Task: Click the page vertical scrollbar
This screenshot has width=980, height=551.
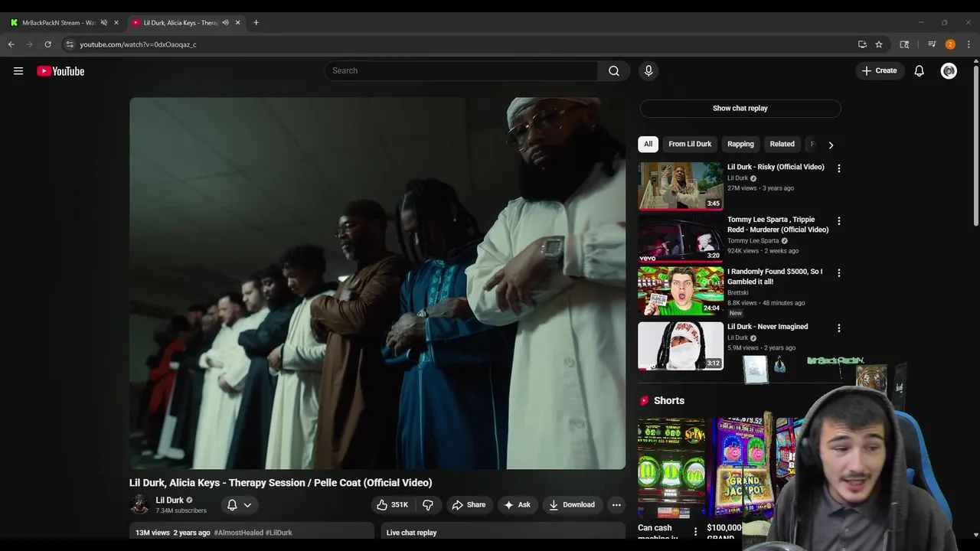Action: coord(975,145)
